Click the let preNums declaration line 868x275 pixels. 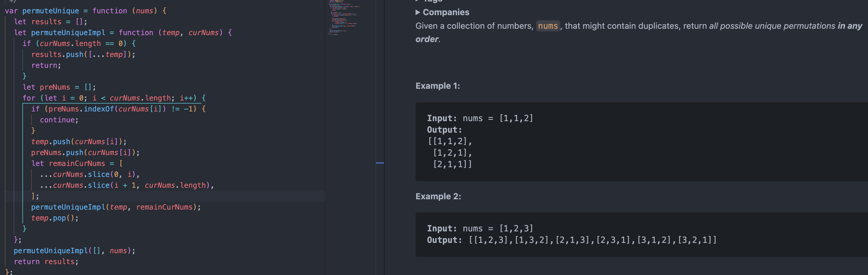pyautogui.click(x=59, y=87)
